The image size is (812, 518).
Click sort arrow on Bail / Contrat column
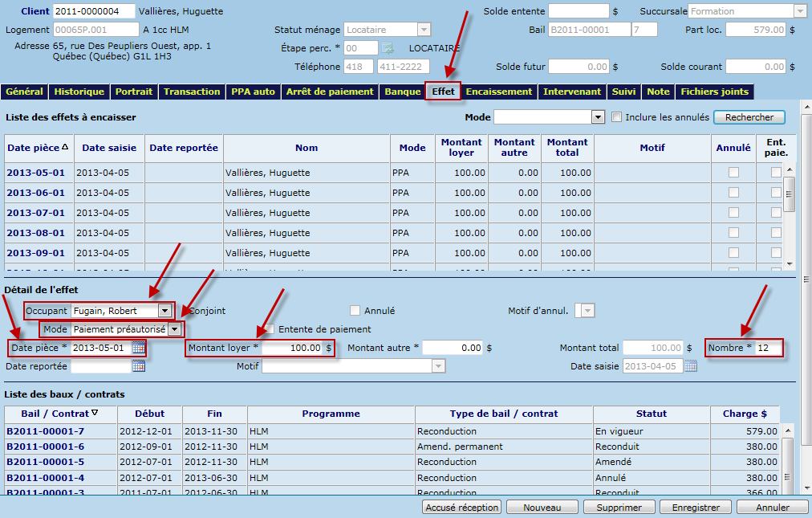[95, 414]
